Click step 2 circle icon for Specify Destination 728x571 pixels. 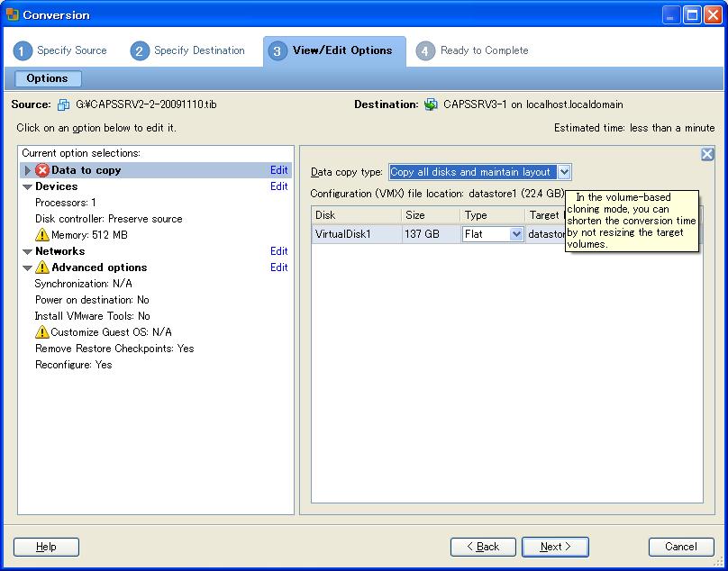point(140,51)
